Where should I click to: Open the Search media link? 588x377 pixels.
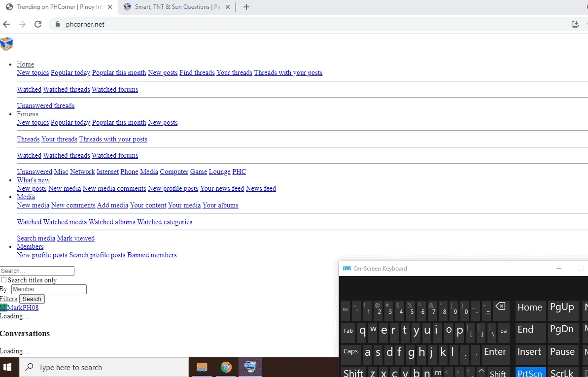(x=36, y=238)
